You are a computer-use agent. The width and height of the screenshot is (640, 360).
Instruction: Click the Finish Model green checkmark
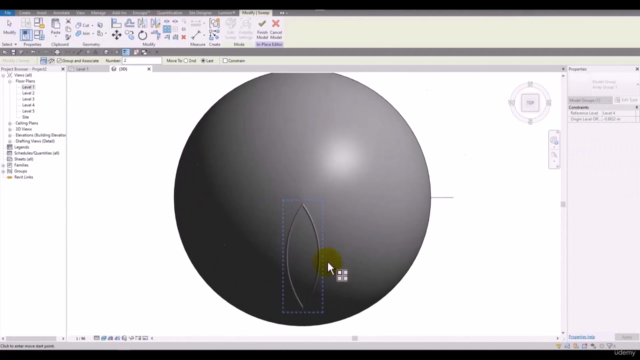pos(262,29)
